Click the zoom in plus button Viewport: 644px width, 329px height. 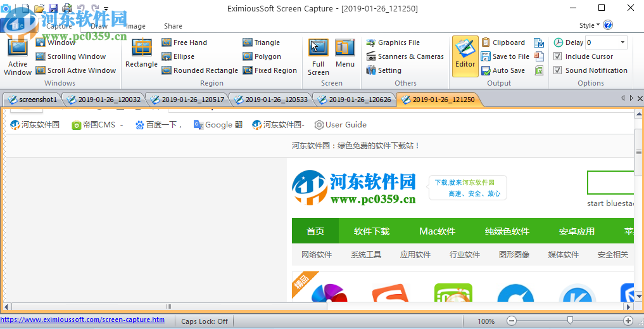pyautogui.click(x=628, y=320)
